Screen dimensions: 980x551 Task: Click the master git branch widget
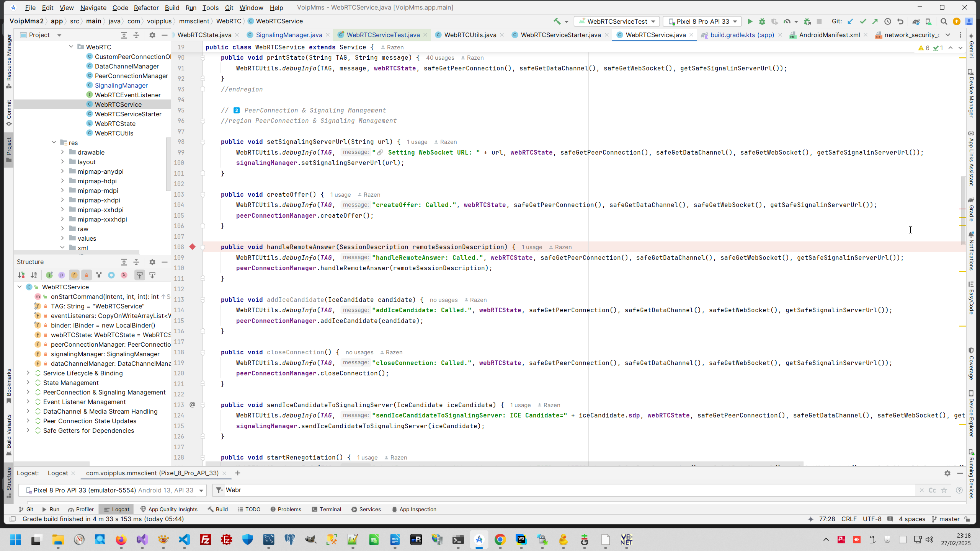[x=949, y=519]
